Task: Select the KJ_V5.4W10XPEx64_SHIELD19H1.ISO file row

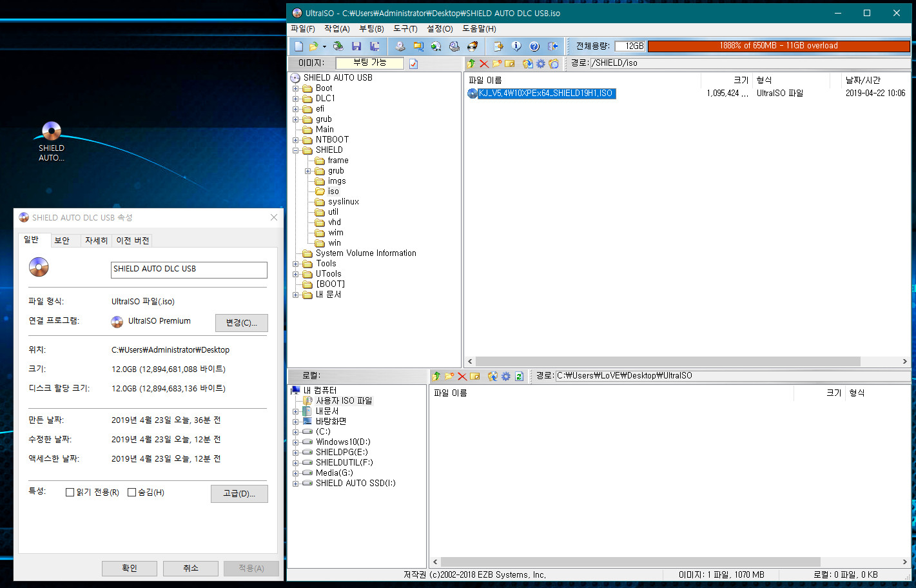Action: coord(687,93)
